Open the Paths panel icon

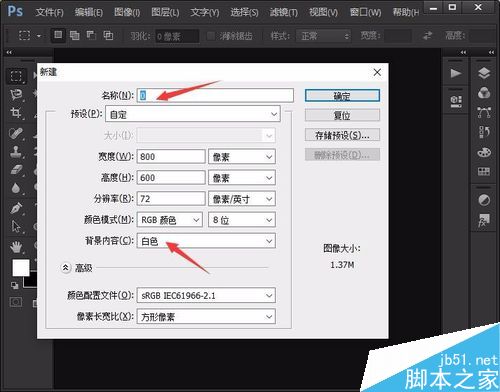pos(484,113)
